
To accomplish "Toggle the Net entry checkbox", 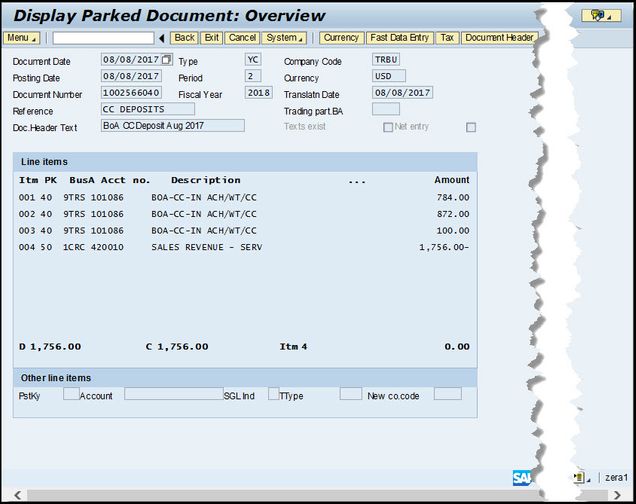I will [471, 127].
